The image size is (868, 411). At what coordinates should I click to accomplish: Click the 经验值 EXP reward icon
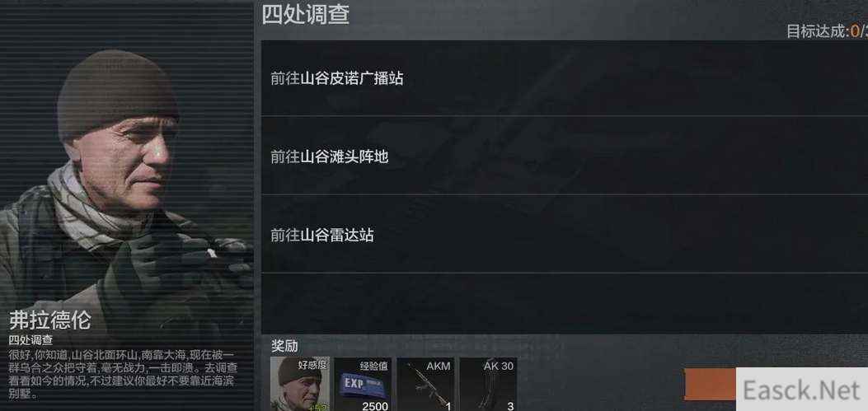tap(363, 384)
